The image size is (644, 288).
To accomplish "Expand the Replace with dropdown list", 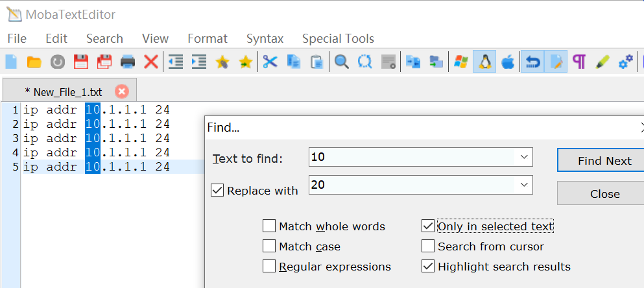I will click(523, 185).
